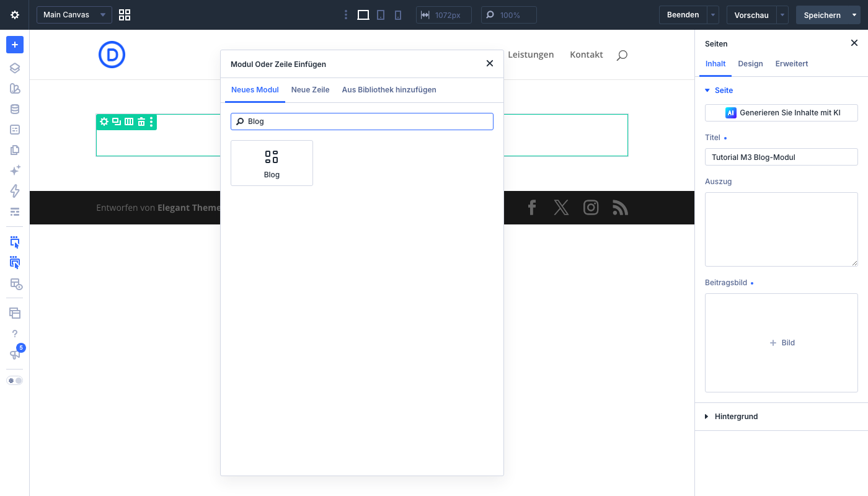Delete the row with trash icon
This screenshot has height=496, width=868.
click(x=141, y=122)
